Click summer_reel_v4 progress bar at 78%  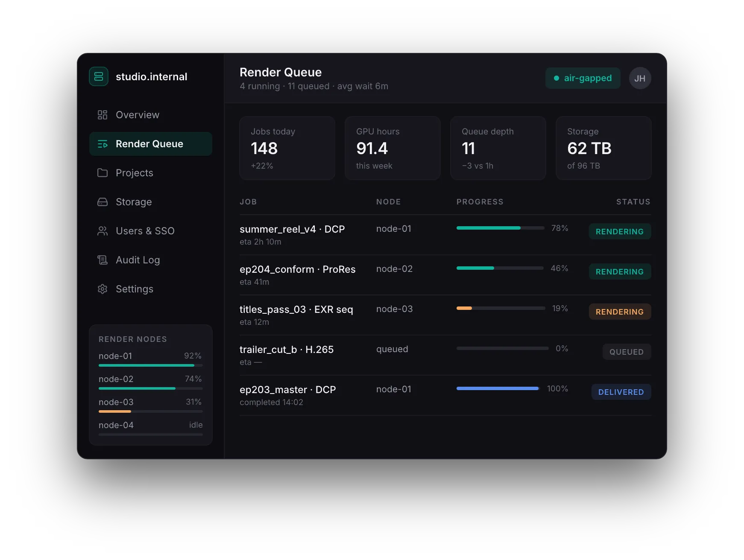500,228
